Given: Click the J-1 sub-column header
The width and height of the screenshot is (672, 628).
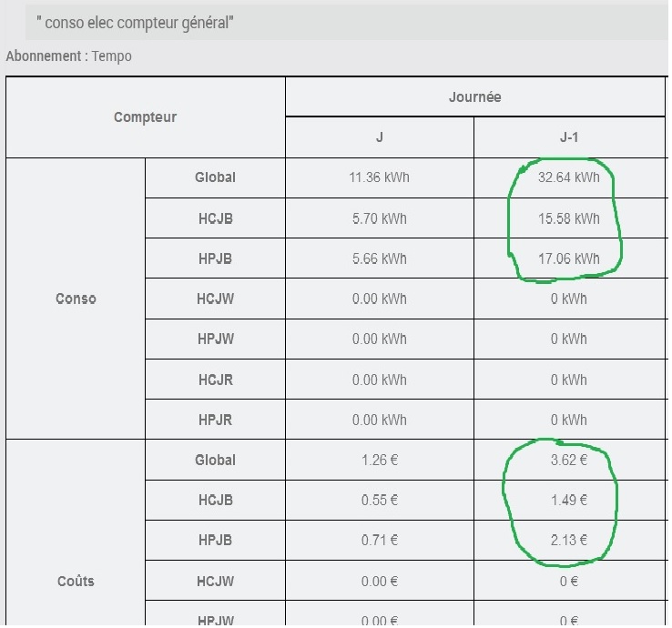Looking at the screenshot, I should point(569,137).
